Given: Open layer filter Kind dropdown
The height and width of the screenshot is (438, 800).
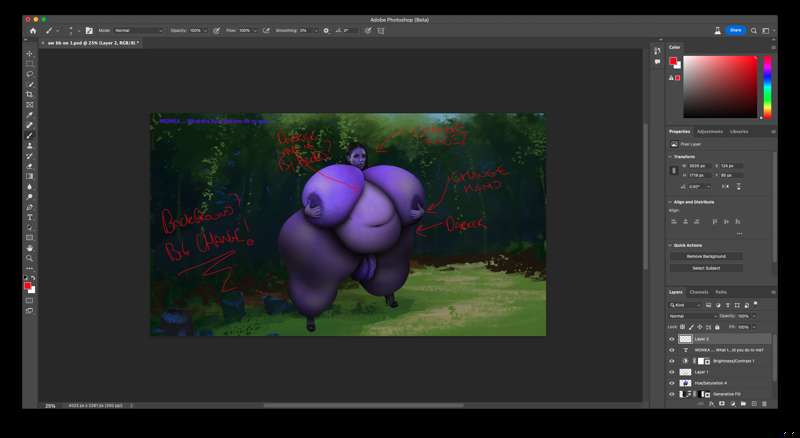Looking at the screenshot, I should 686,305.
